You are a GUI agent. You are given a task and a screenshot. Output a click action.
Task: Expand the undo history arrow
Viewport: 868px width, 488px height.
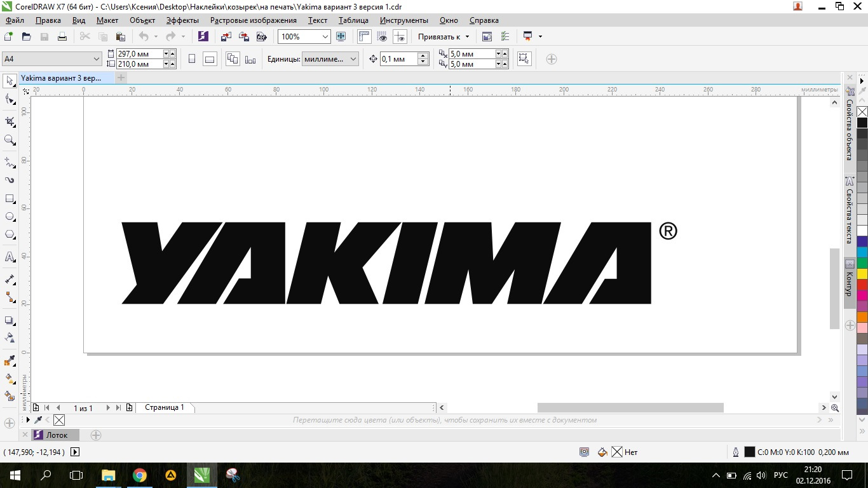(x=156, y=37)
